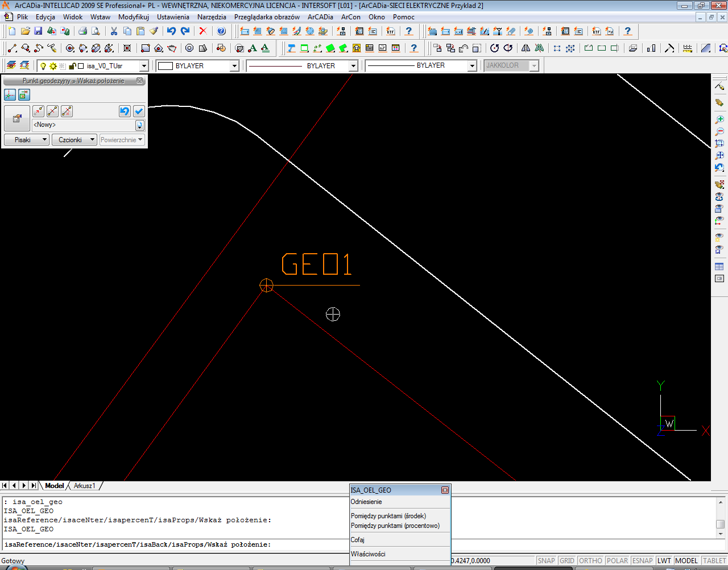Toggle SNAP in status bar
The width and height of the screenshot is (728, 570).
(x=546, y=561)
